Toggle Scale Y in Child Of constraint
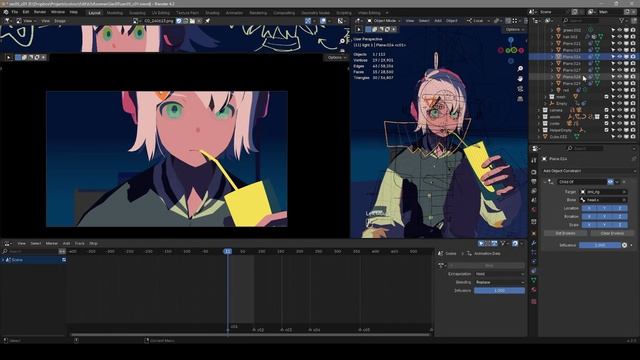Image resolution: width=640 pixels, height=360 pixels. coord(604,225)
